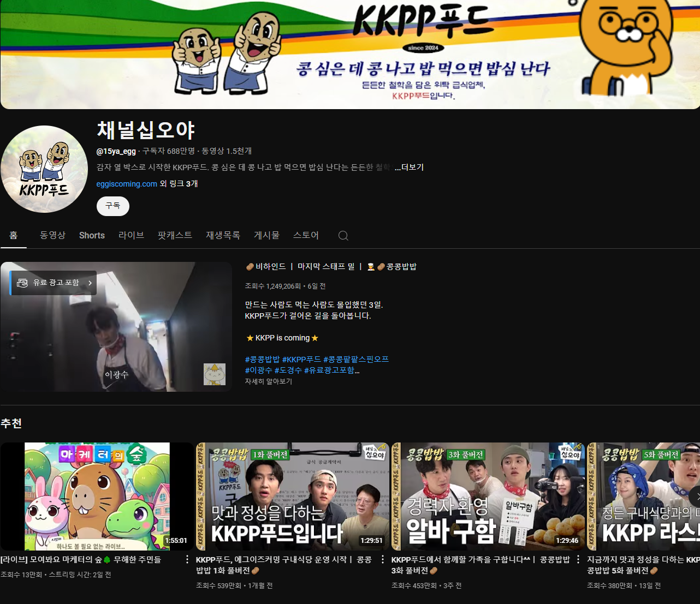Click the paid promotion icon on featured video
This screenshot has height=604, width=700.
[x=22, y=283]
